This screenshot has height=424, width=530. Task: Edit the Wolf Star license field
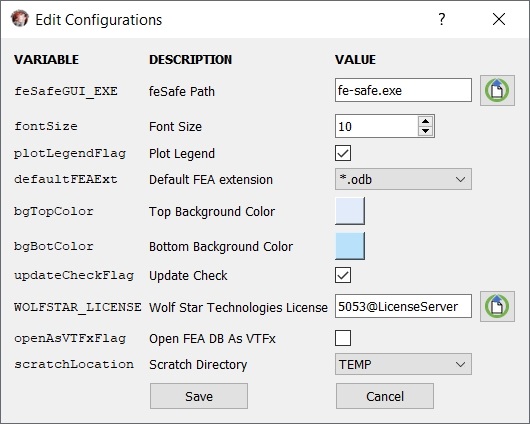[x=403, y=306]
